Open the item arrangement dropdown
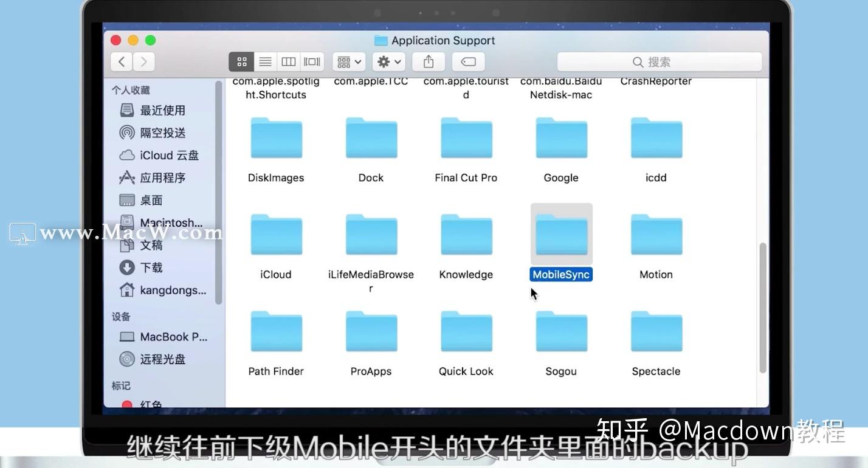The width and height of the screenshot is (868, 468). click(x=349, y=61)
